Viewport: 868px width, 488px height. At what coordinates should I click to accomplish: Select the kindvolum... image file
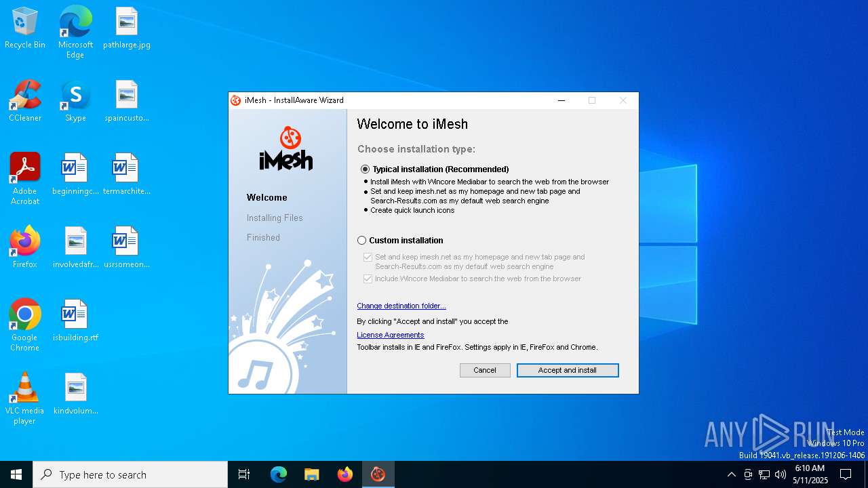tap(75, 394)
